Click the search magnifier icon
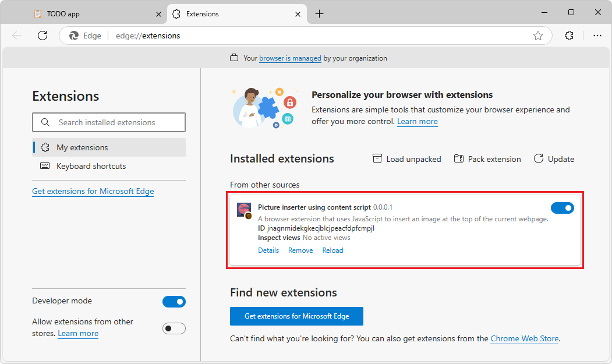 pyautogui.click(x=45, y=122)
